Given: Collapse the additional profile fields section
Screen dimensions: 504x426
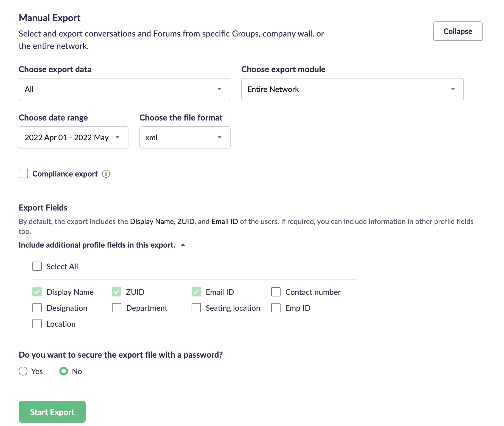Looking at the screenshot, I should [183, 245].
